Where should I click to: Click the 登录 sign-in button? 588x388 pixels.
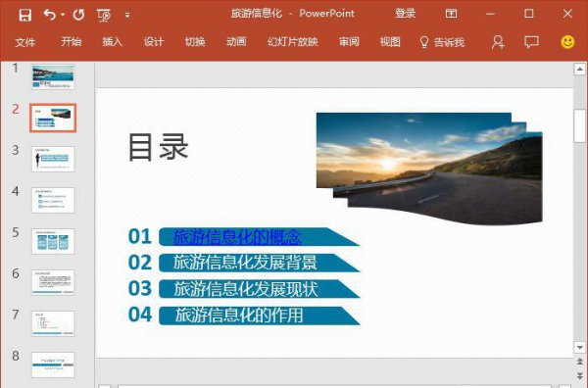[405, 14]
